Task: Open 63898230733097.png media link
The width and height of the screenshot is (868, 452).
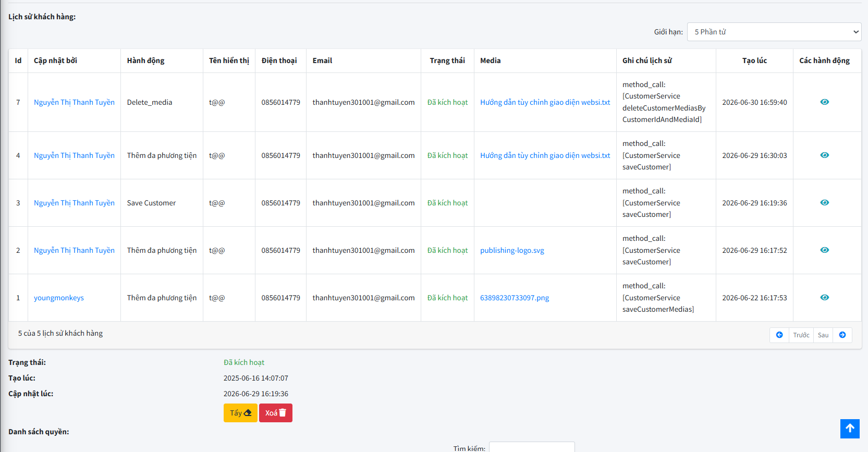Action: tap(515, 298)
